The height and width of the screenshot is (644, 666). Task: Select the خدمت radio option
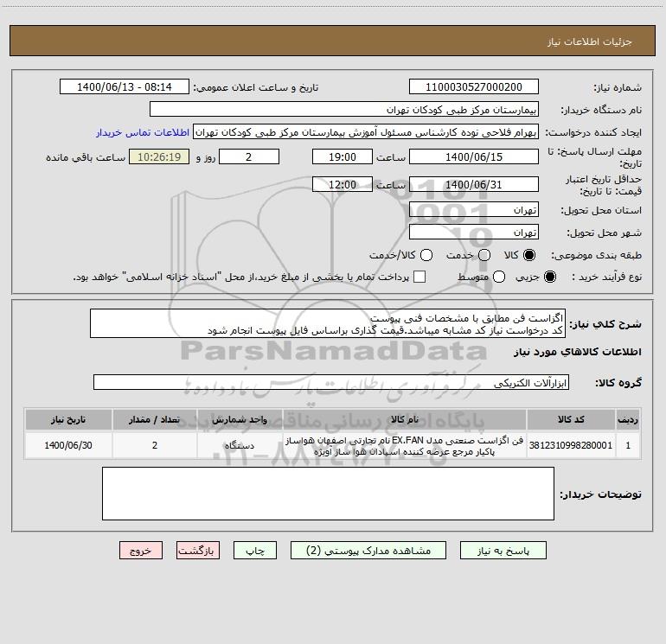484,255
